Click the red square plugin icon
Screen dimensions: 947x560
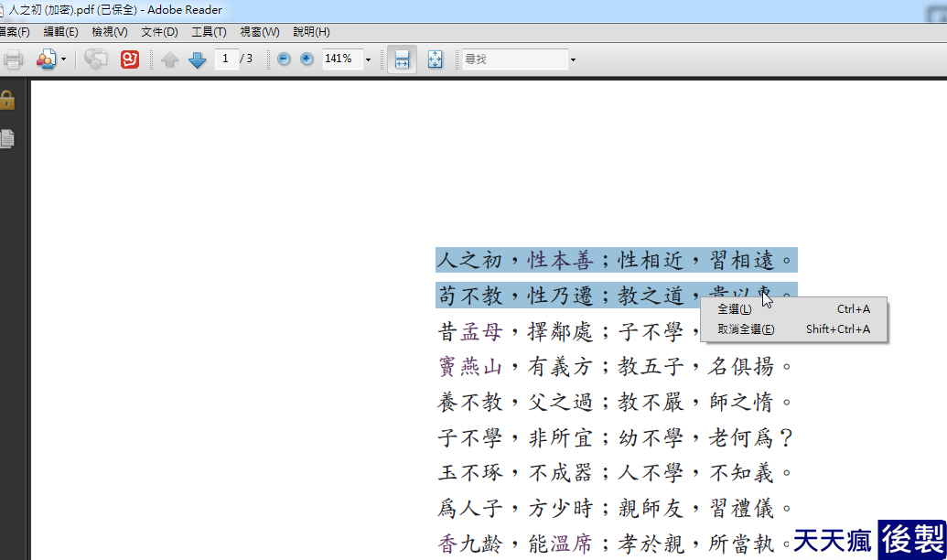pos(129,59)
